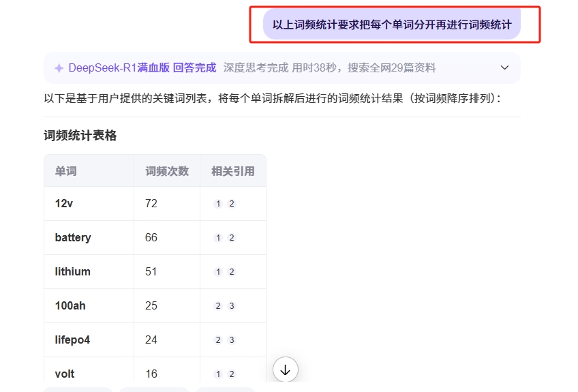578x392 pixels.
Task: Open citation 2 in the 12v row
Action: (232, 204)
